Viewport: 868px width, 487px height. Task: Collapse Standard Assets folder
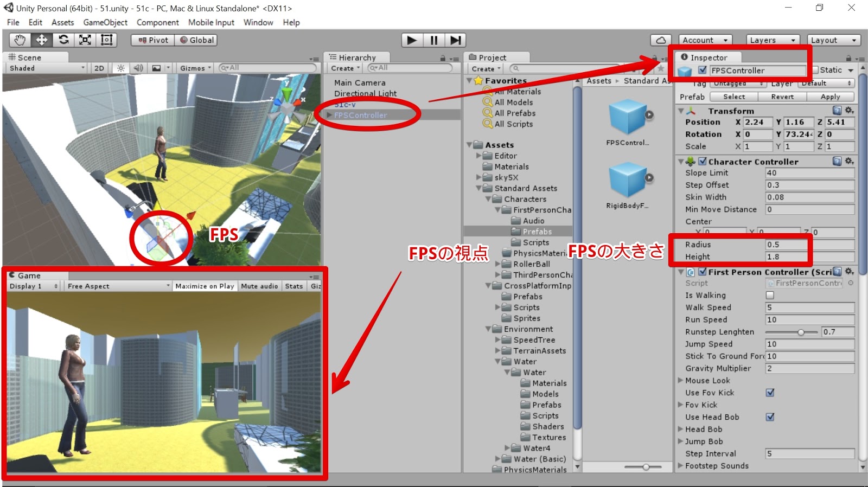pyautogui.click(x=479, y=188)
